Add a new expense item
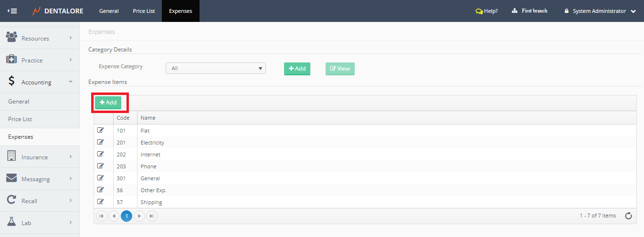Viewport: 644px width, 237px height. click(108, 103)
